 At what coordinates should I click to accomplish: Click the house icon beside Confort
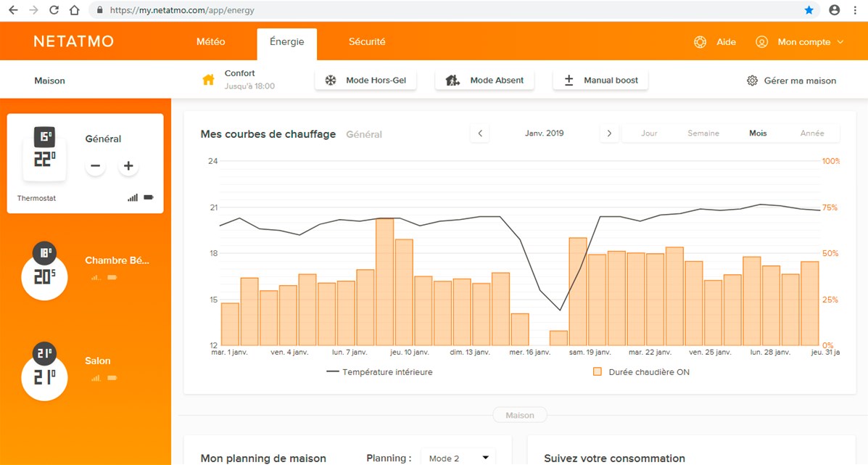(208, 81)
